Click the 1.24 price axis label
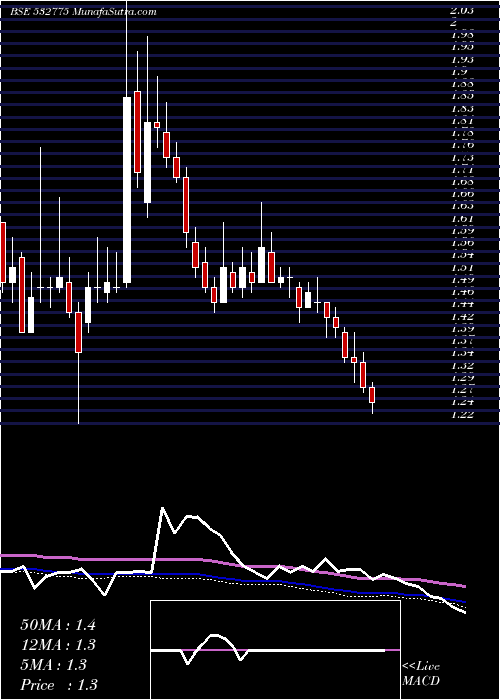This screenshot has width=500, height=700. (x=462, y=402)
